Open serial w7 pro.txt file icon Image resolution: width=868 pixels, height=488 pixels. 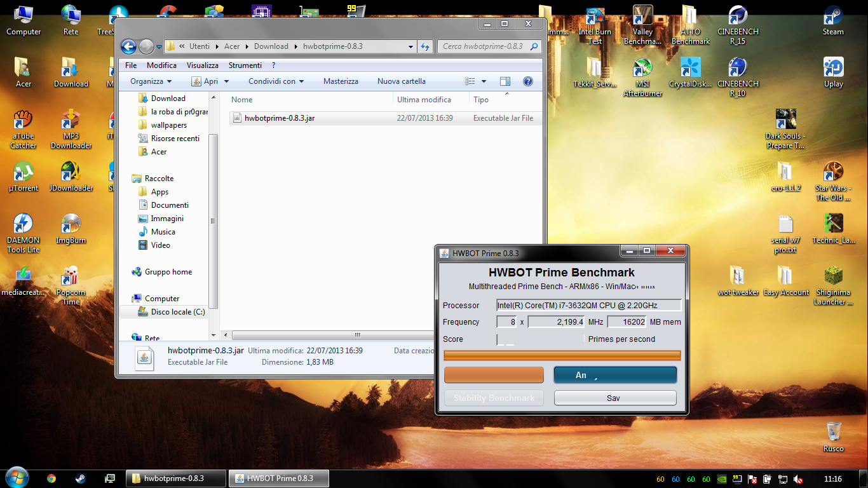785,234
